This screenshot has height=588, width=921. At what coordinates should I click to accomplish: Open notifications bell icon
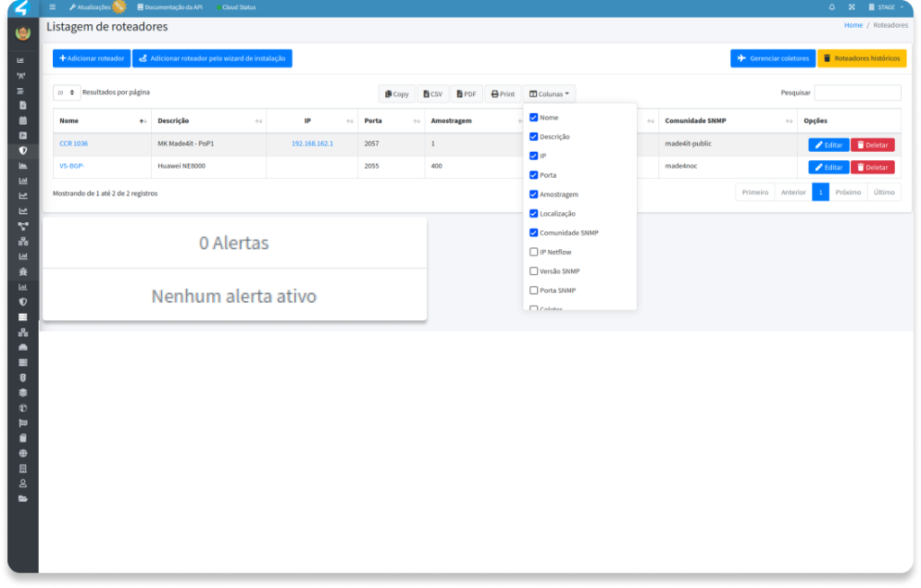click(832, 7)
